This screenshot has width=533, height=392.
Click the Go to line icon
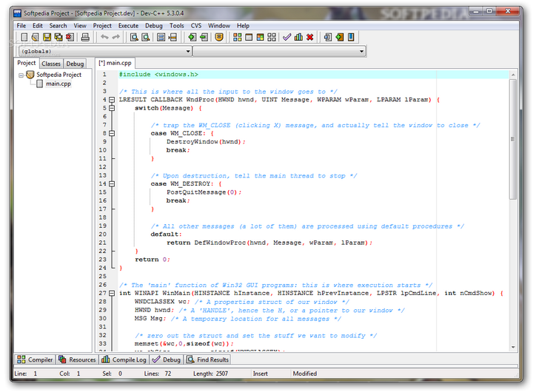[172, 37]
